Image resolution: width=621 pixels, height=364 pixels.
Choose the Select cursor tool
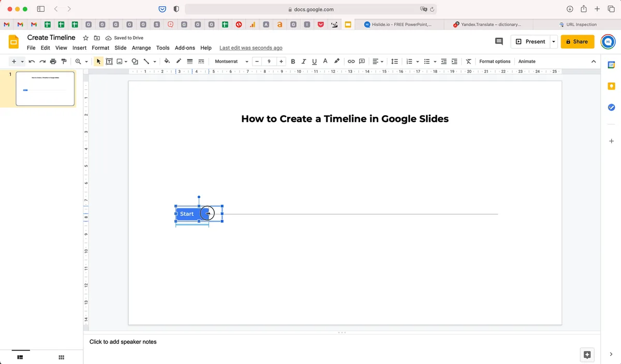[99, 62]
